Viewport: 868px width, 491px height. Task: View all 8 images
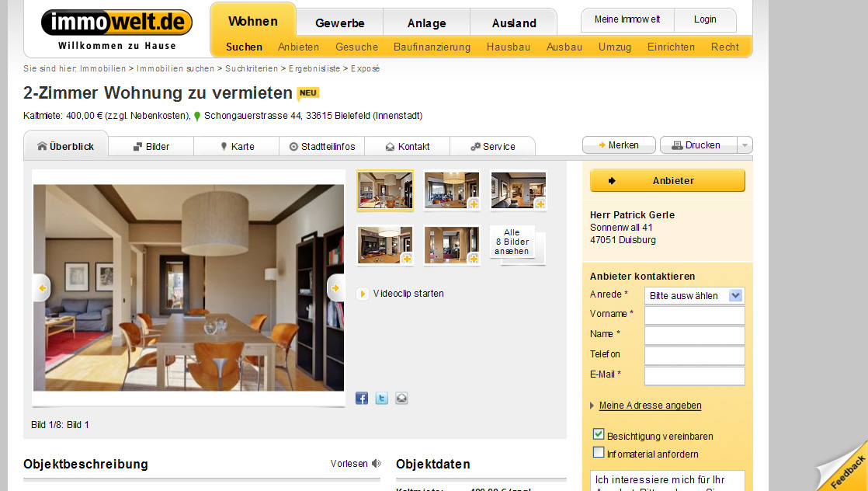(x=512, y=242)
